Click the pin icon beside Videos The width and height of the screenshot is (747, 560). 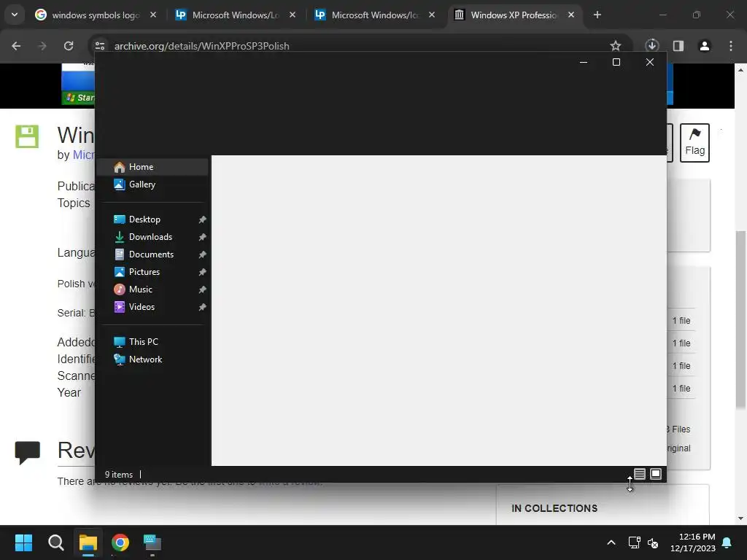click(203, 307)
